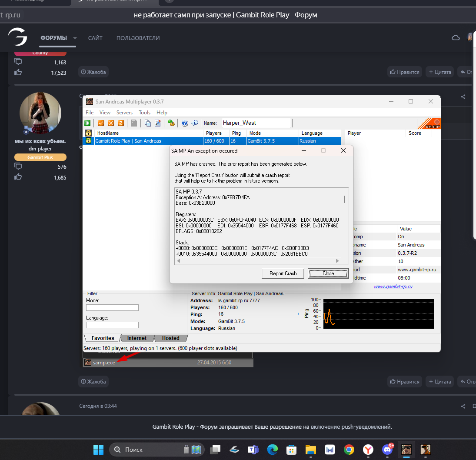476x460 pixels.
Task: Click the Add Server checkmark icon
Action: [101, 123]
